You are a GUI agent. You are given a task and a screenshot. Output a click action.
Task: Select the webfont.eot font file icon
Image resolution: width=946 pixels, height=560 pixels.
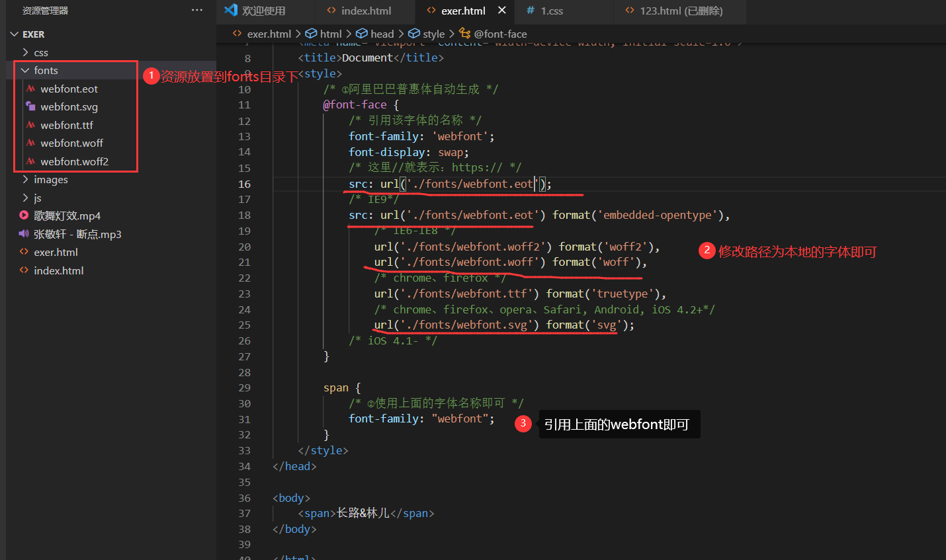coord(30,89)
